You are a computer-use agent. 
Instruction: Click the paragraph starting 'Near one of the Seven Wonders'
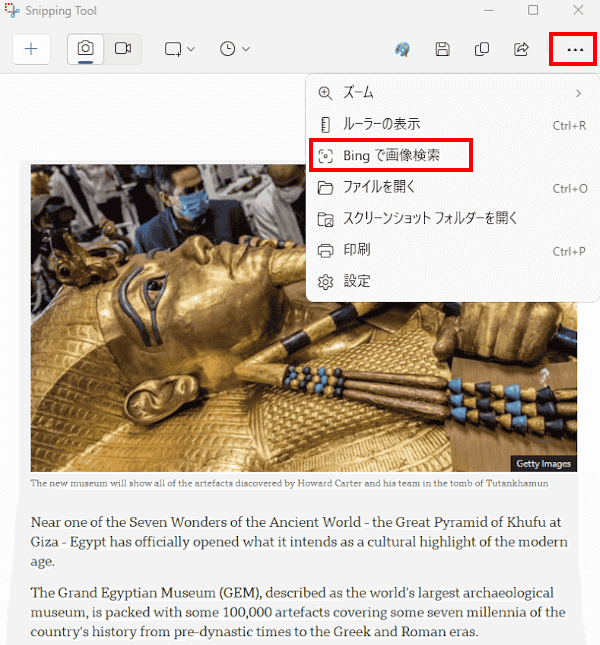click(x=299, y=542)
